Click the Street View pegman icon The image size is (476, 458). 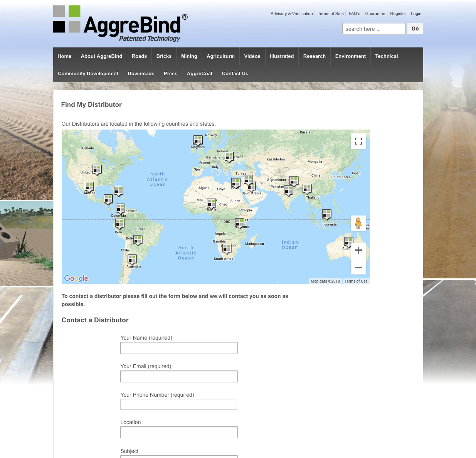(358, 223)
